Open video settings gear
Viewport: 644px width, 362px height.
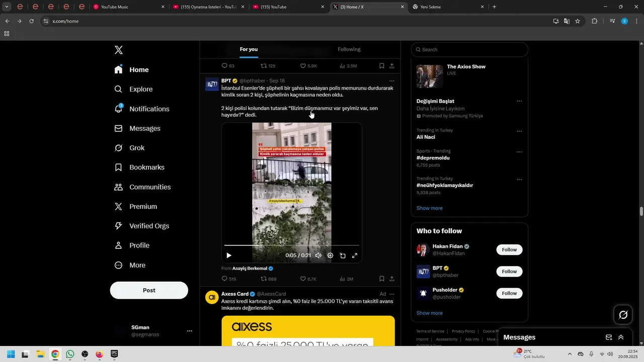pyautogui.click(x=330, y=255)
